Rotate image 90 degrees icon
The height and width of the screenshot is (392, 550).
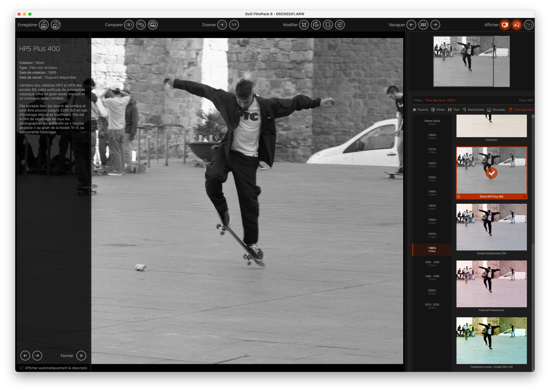[x=316, y=25]
